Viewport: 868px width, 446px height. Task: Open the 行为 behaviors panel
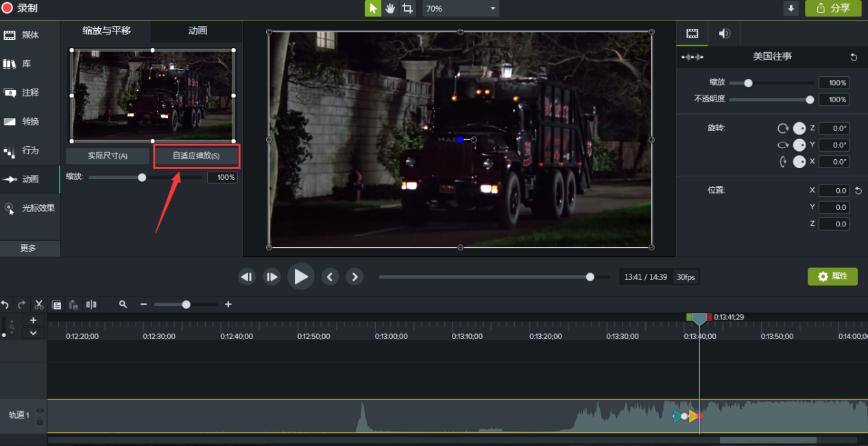tap(30, 150)
